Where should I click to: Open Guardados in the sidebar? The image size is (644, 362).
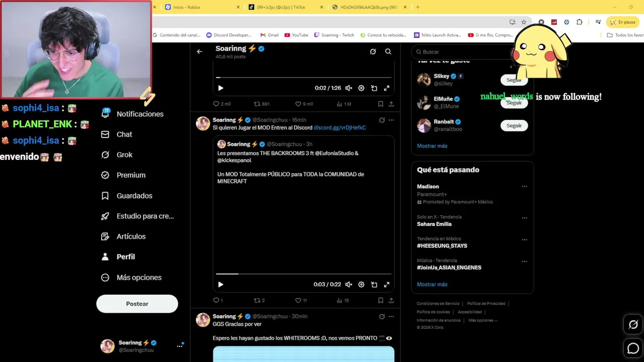coord(127,196)
